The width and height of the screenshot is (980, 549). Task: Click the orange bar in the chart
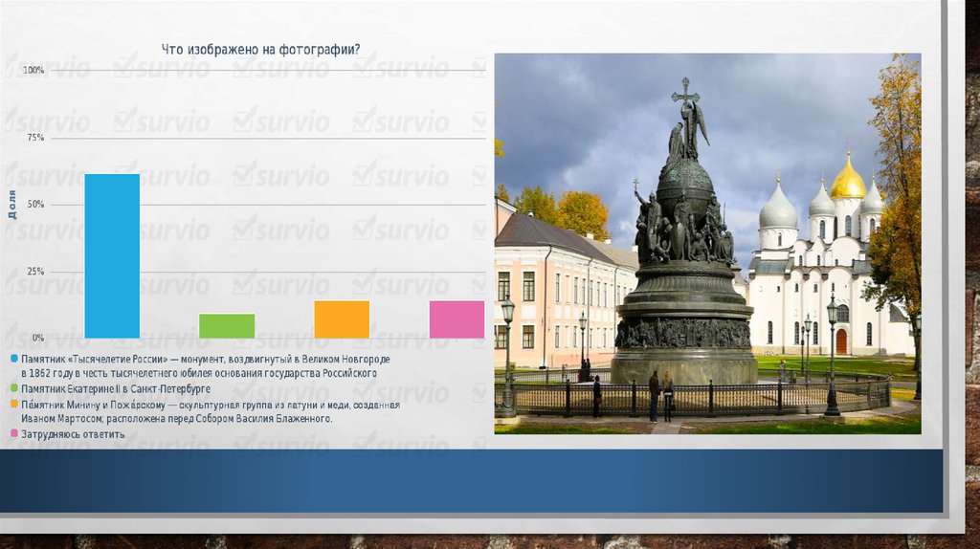click(x=342, y=319)
